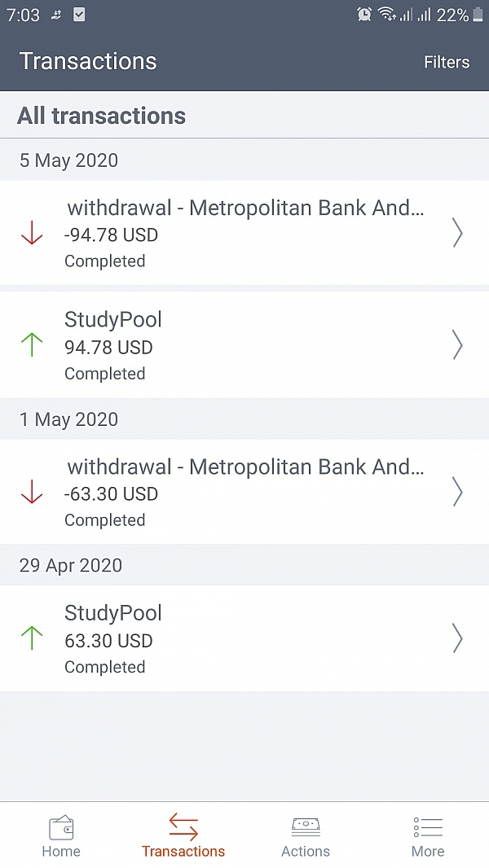Image resolution: width=489 pixels, height=868 pixels.
Task: Expand the StudyPool 94.78 USD transaction details
Action: tap(244, 345)
